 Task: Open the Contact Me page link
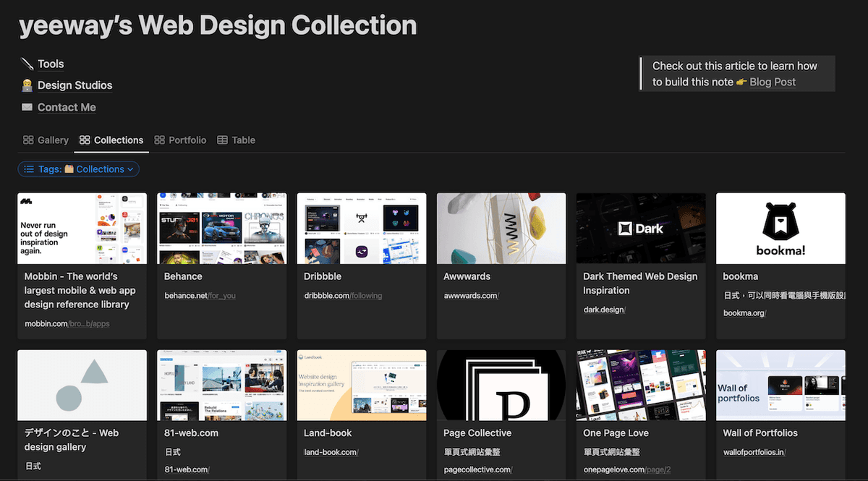click(x=67, y=107)
